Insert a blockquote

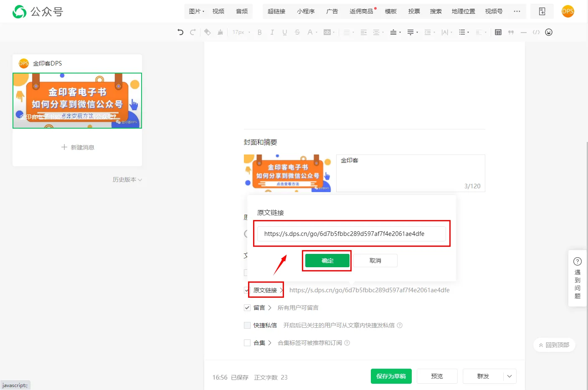coord(511,32)
